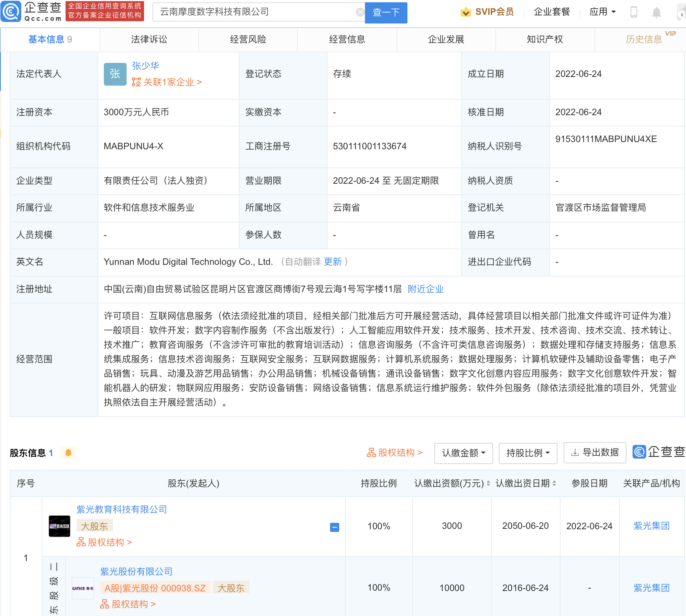The image size is (686, 616).
Task: Click inside the company search input field
Action: coord(258,12)
